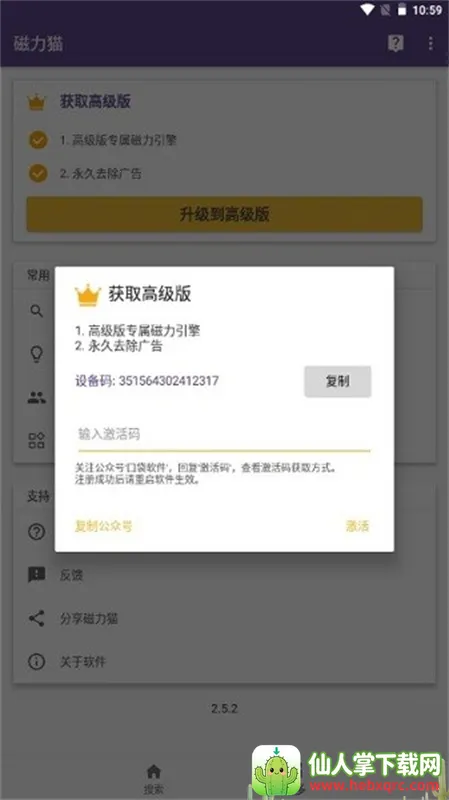Click the 复制公众号 link

tap(104, 526)
